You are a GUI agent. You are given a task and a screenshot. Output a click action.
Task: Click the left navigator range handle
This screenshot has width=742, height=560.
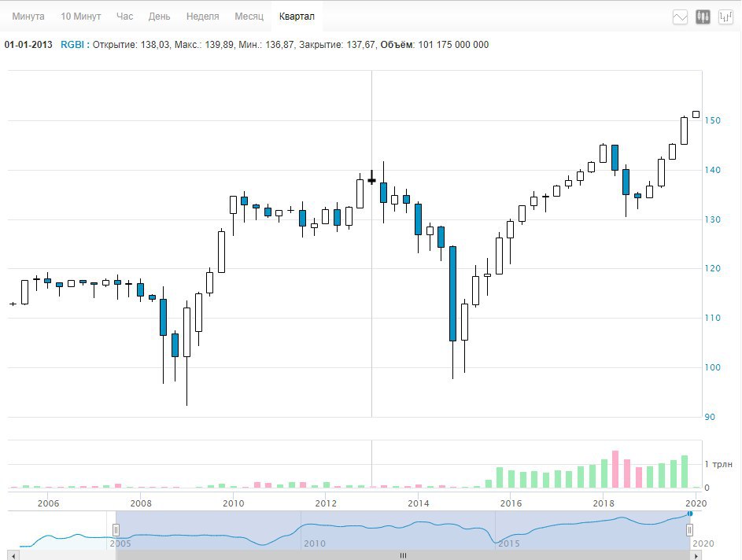116,530
